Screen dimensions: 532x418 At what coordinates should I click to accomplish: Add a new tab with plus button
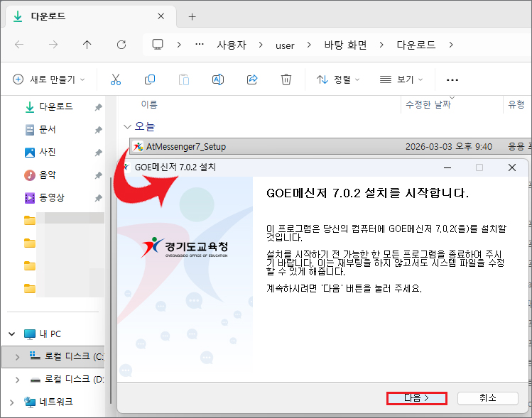tap(192, 16)
